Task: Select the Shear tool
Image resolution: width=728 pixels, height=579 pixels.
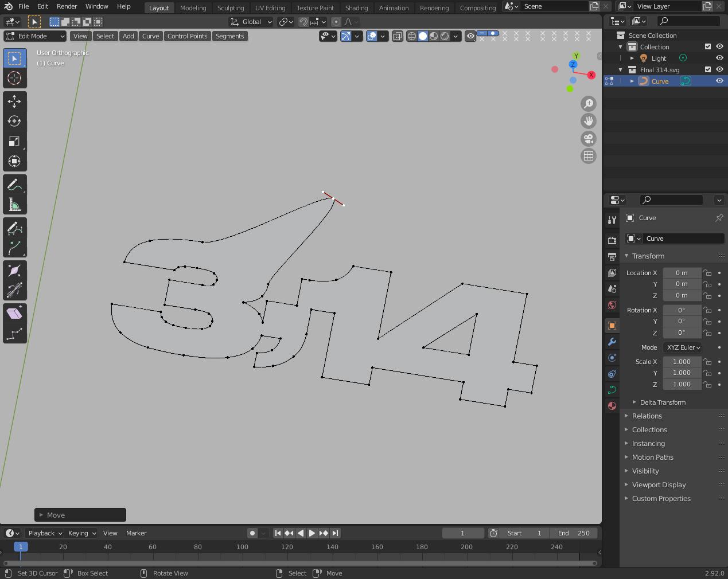Action: pos(14,313)
